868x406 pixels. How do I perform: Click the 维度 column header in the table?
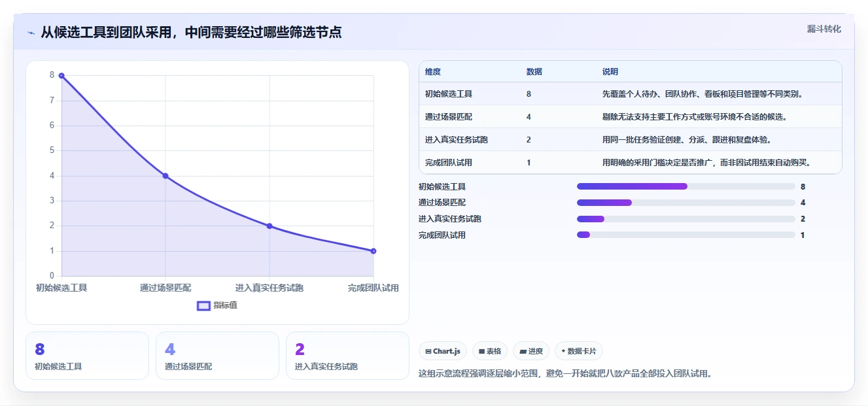pos(433,72)
